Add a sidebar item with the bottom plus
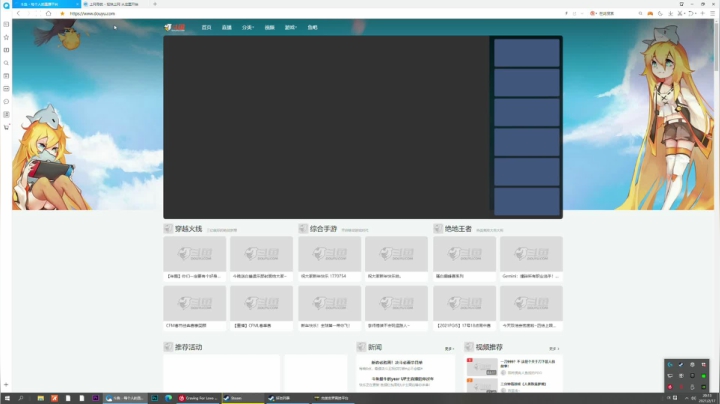 coord(6,385)
